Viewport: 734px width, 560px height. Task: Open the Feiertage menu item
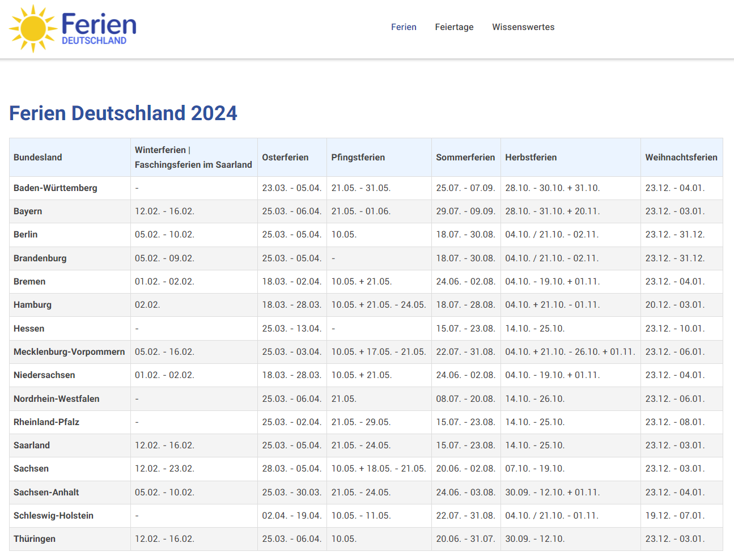pyautogui.click(x=454, y=27)
